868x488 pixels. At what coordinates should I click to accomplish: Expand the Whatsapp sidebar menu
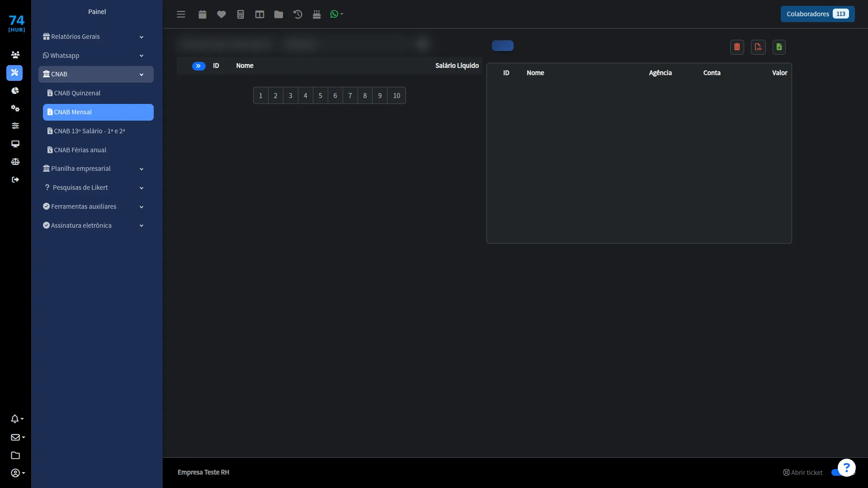96,56
